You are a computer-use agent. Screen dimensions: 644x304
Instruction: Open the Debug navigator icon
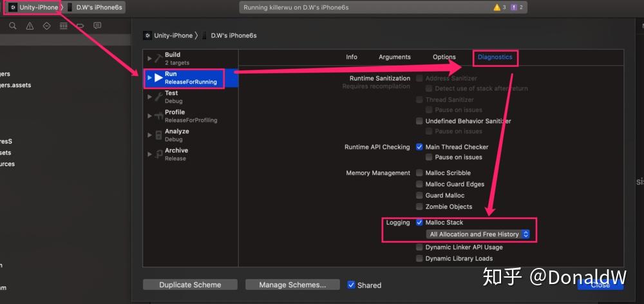[63, 26]
